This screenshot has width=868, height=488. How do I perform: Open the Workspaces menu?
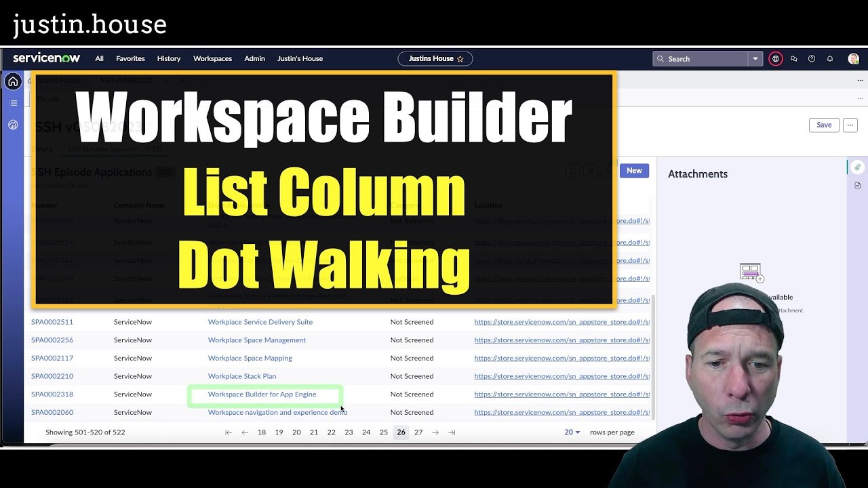[x=212, y=58]
